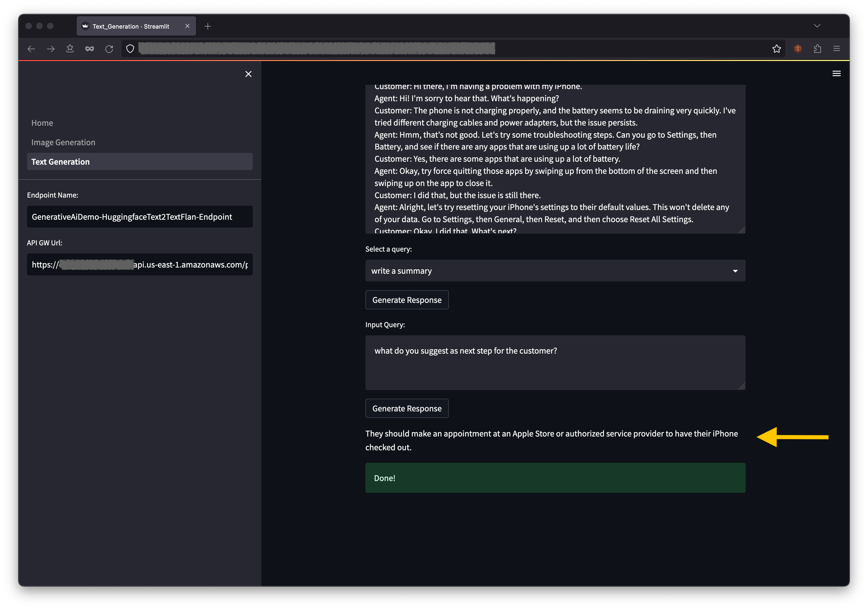Click the browser back arrow
The height and width of the screenshot is (609, 868).
31,49
